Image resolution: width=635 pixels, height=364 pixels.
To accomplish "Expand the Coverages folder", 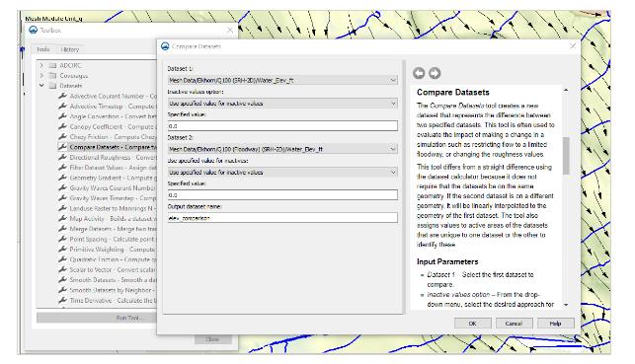I will tap(41, 75).
